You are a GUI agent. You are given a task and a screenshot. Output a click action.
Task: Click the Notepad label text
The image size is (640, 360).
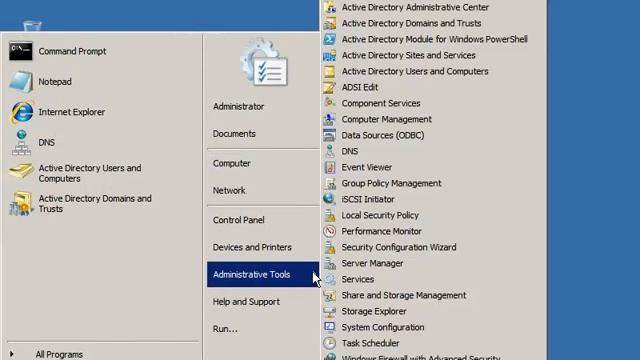55,82
